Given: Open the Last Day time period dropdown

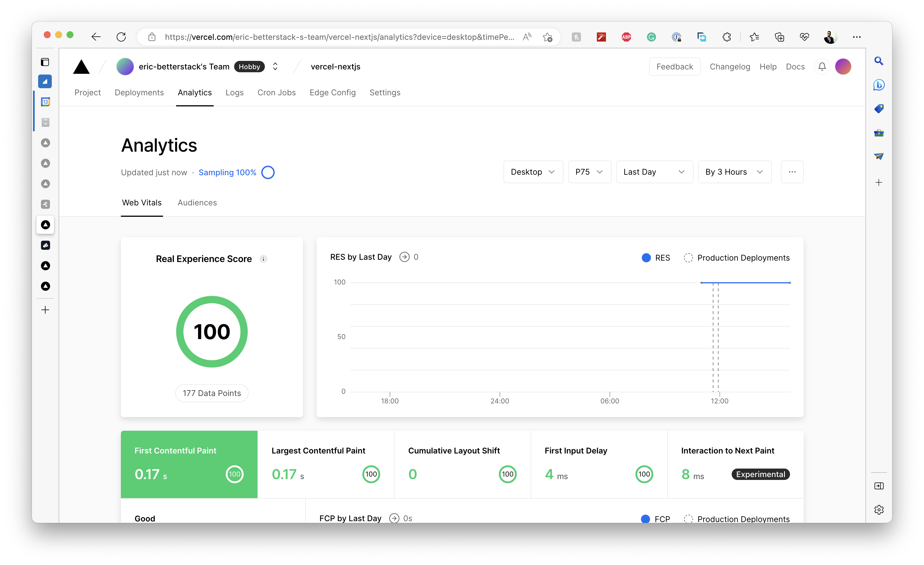Looking at the screenshot, I should click(x=654, y=172).
